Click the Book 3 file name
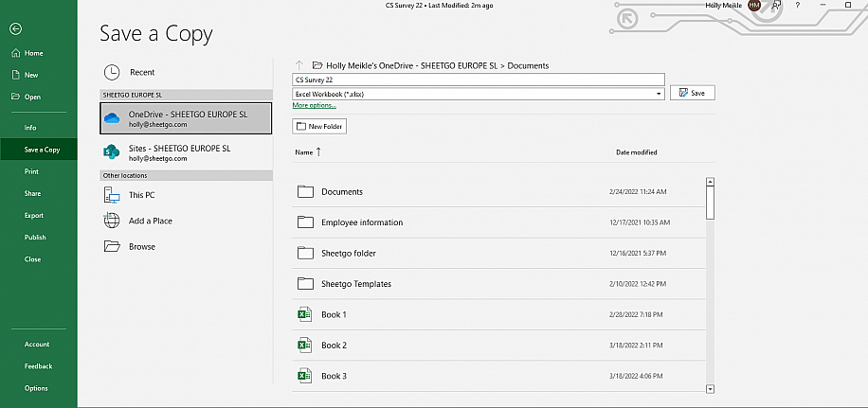The image size is (868, 408). [335, 376]
